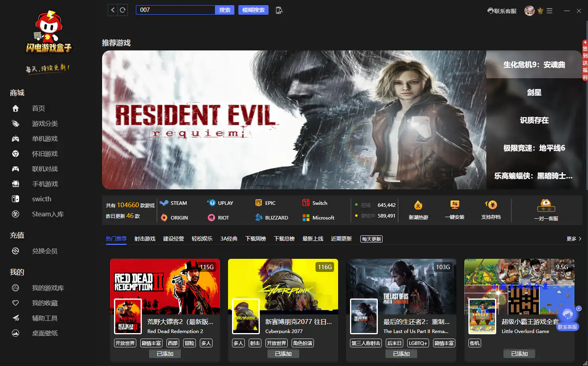The image size is (588, 366).
Task: Select the RIOT platform filter
Action: tap(219, 218)
